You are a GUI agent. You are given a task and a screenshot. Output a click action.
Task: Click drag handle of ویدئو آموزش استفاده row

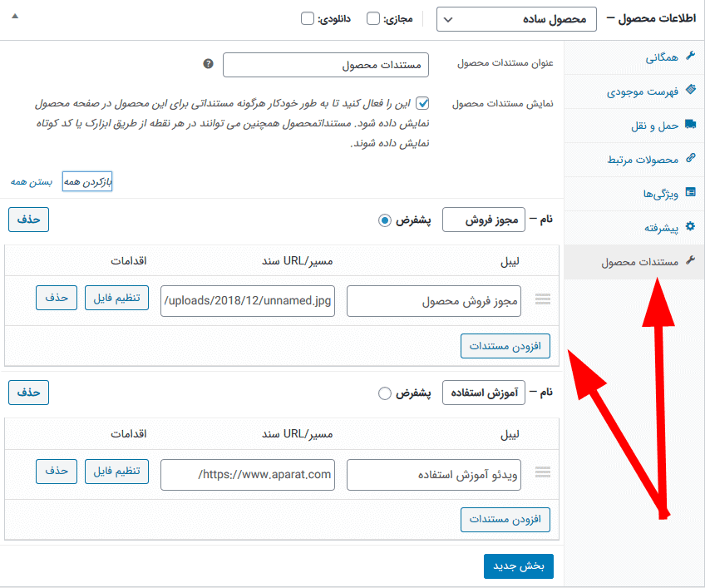tap(543, 472)
